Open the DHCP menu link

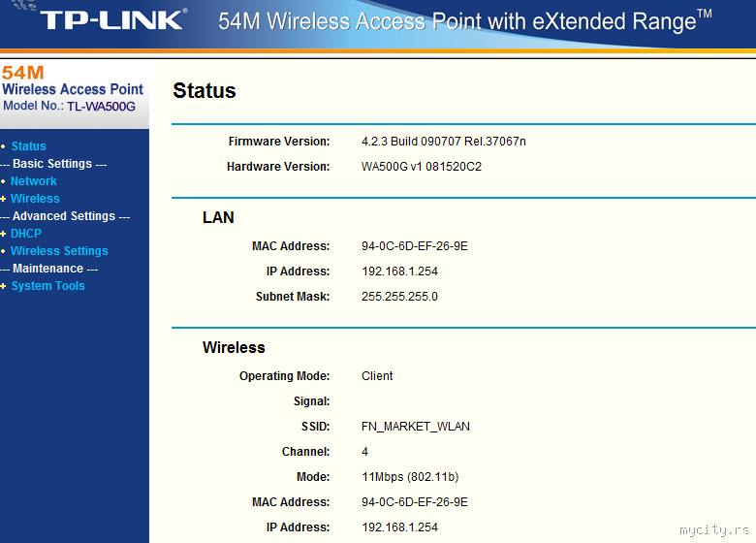(x=26, y=234)
